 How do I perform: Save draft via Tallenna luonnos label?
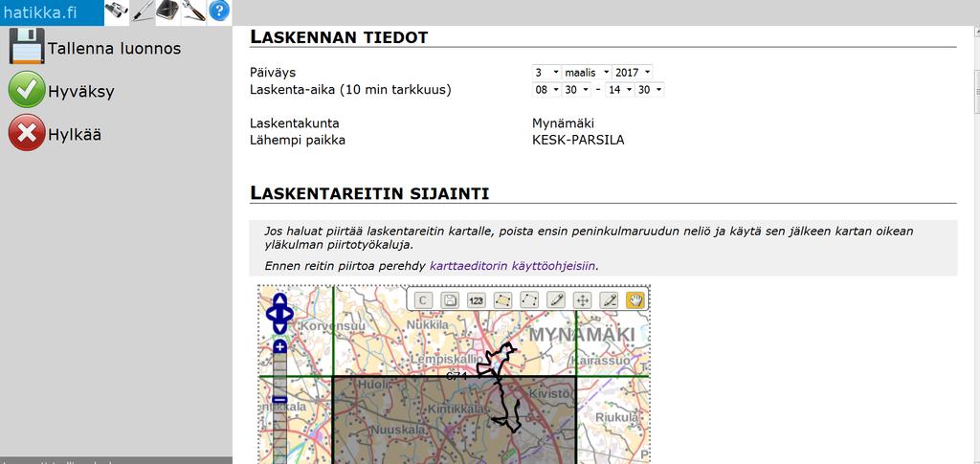(x=115, y=49)
